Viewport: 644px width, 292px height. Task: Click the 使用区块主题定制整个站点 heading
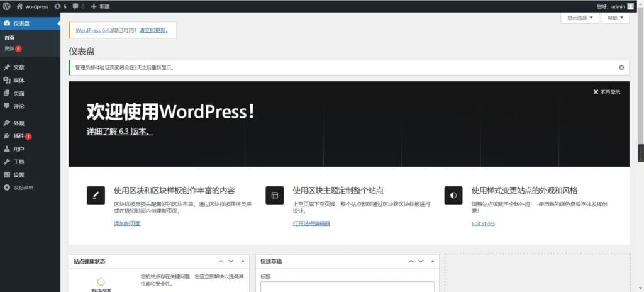(x=338, y=191)
